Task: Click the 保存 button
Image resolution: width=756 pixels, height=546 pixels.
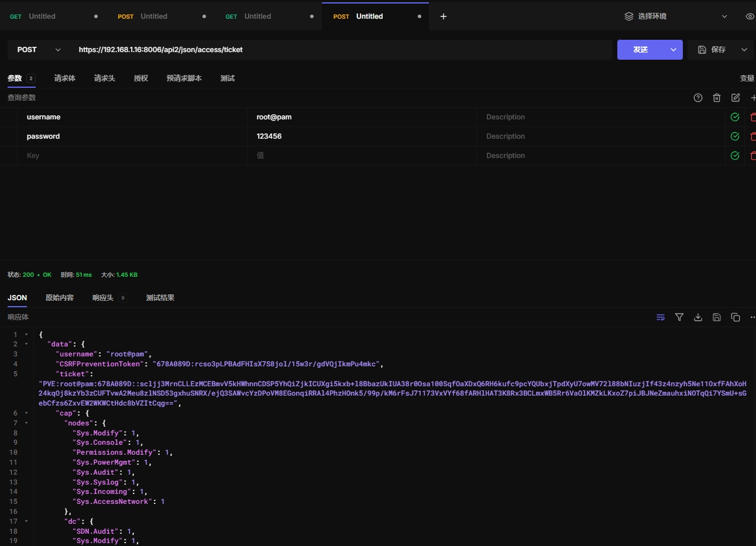Action: (712, 50)
